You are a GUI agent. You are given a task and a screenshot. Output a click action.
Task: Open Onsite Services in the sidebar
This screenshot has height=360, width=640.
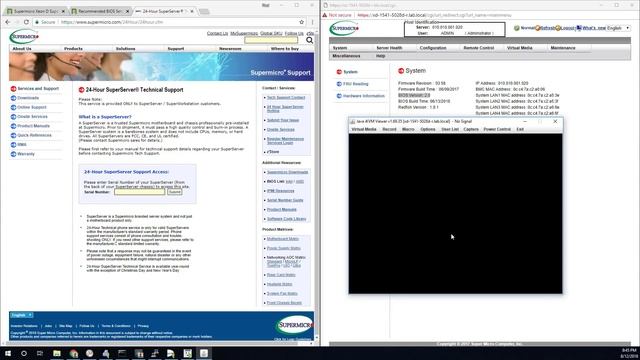tap(32, 117)
